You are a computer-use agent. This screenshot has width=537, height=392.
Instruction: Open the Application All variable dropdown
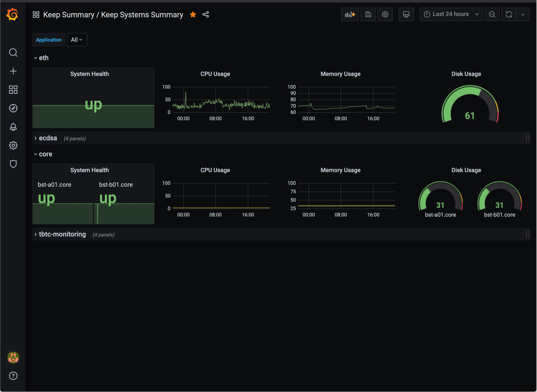[x=77, y=40]
